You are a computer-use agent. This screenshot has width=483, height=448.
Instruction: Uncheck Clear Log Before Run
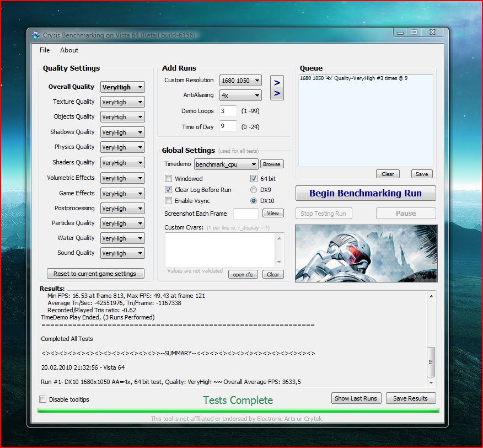(x=169, y=190)
